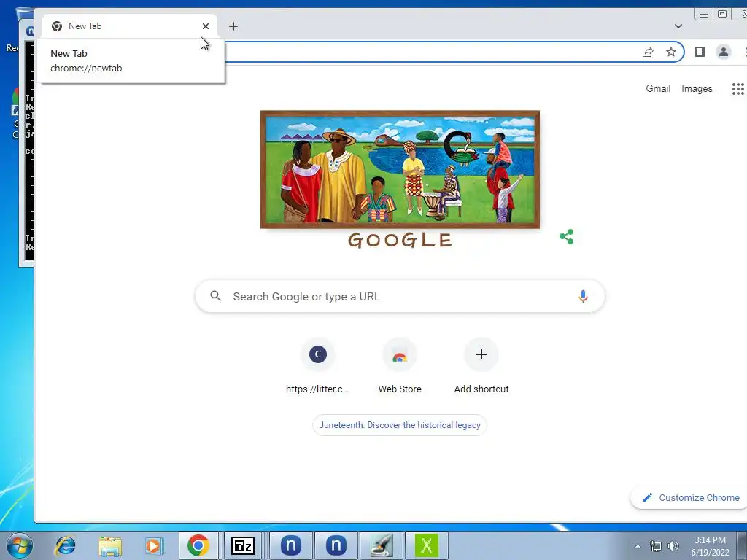
Task: Select the New Tab tab
Action: click(x=130, y=26)
